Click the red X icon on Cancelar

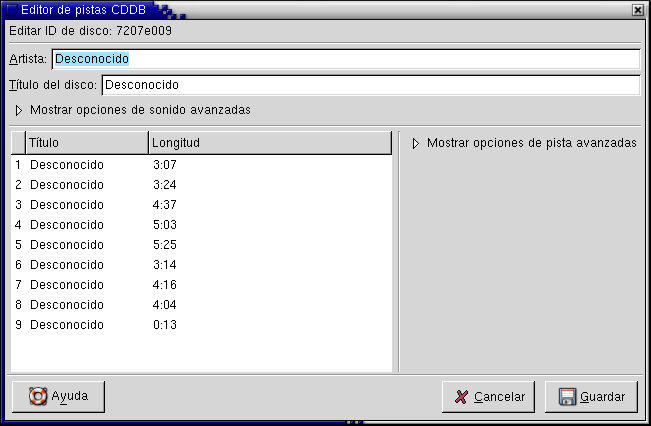461,397
